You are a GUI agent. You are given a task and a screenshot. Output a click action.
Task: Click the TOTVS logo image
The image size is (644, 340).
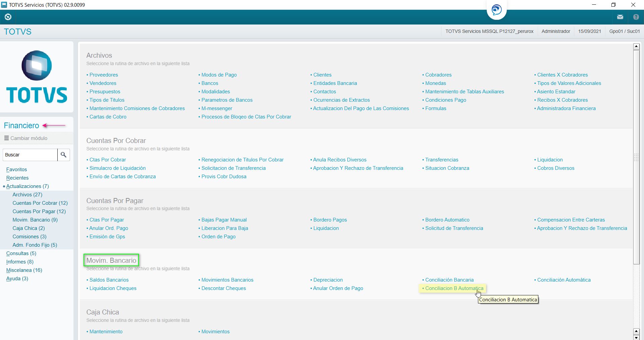click(37, 77)
